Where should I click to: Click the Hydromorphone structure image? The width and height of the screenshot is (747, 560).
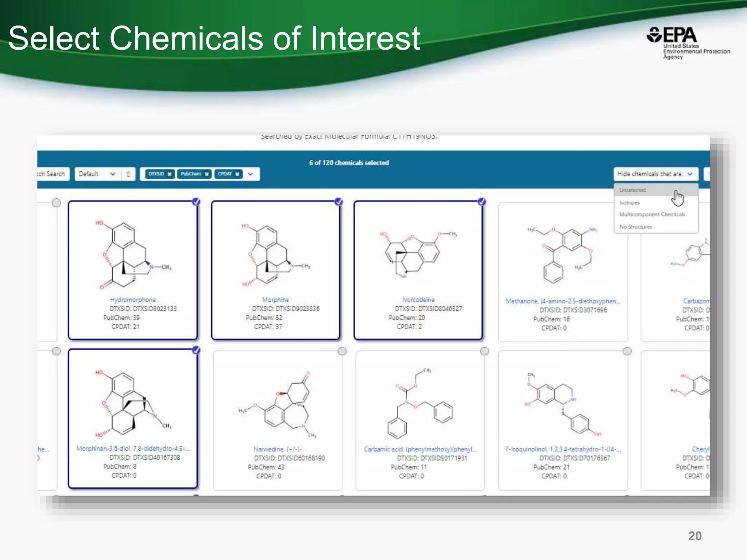133,255
